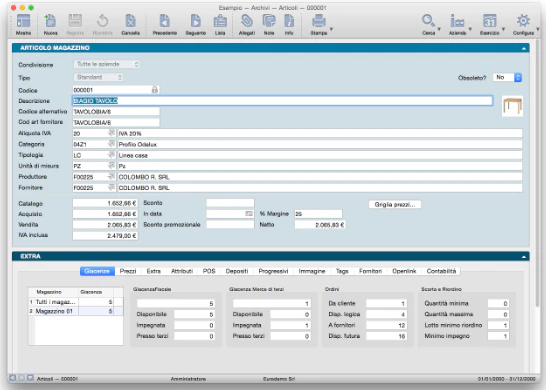Open the Obsoleto No dropdown

(507, 77)
